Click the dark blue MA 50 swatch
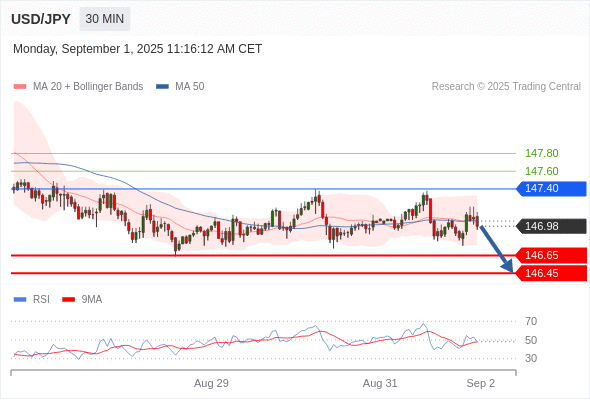Screen dimensions: 590x400 pyautogui.click(x=162, y=87)
